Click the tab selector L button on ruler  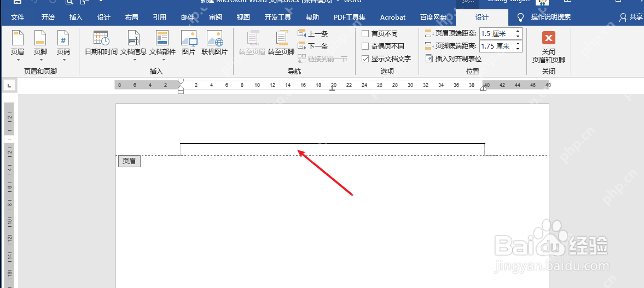9,85
